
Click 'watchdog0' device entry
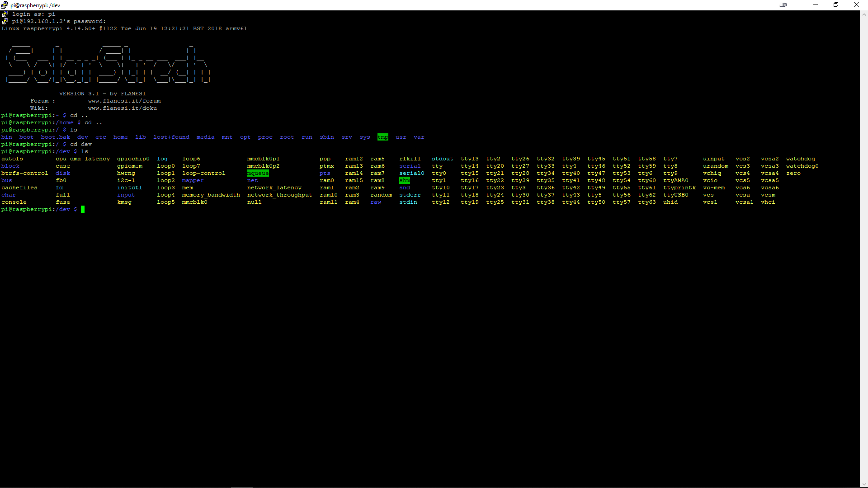coord(802,166)
